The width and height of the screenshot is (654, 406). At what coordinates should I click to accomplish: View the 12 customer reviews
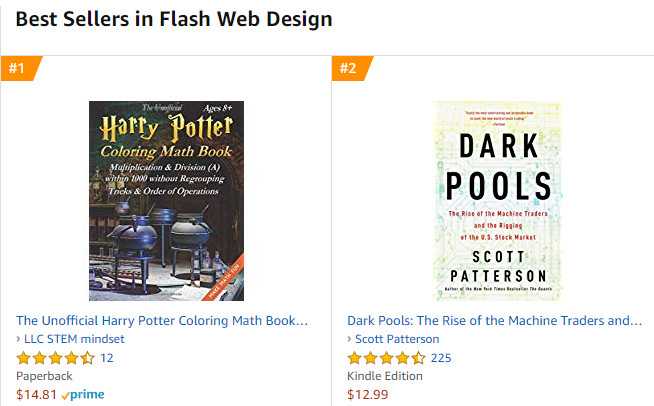[107, 357]
